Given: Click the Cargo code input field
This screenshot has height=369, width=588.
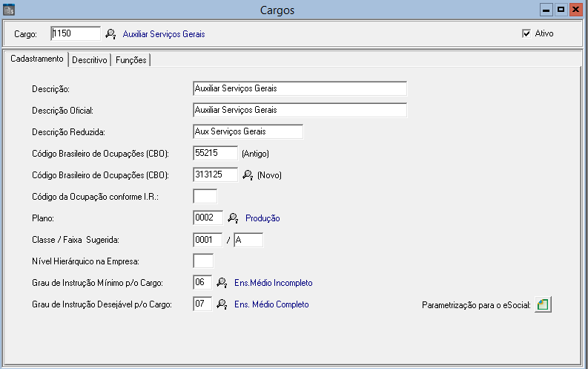Looking at the screenshot, I should [x=75, y=33].
